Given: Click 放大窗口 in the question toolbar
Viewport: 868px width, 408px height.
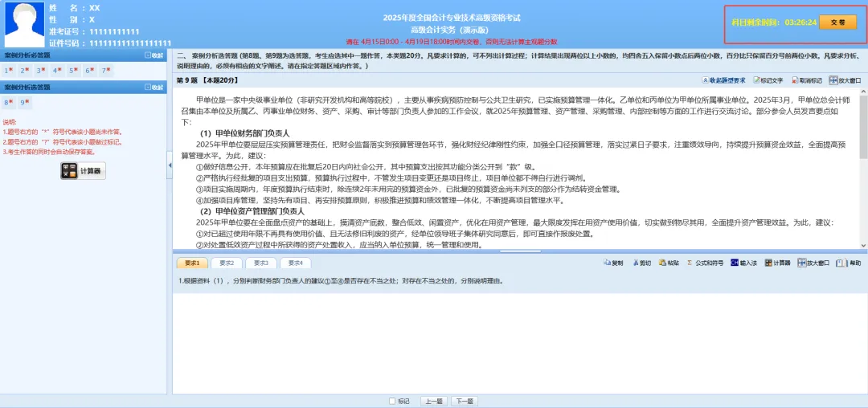Looking at the screenshot, I should coord(845,80).
